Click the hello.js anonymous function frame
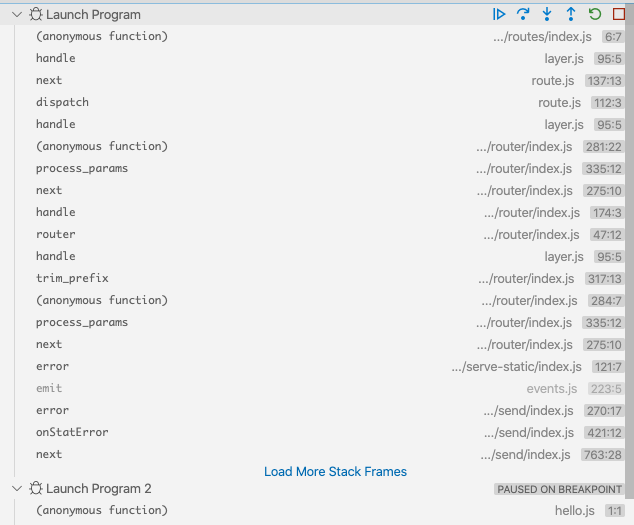The width and height of the screenshot is (634, 525). 102,510
